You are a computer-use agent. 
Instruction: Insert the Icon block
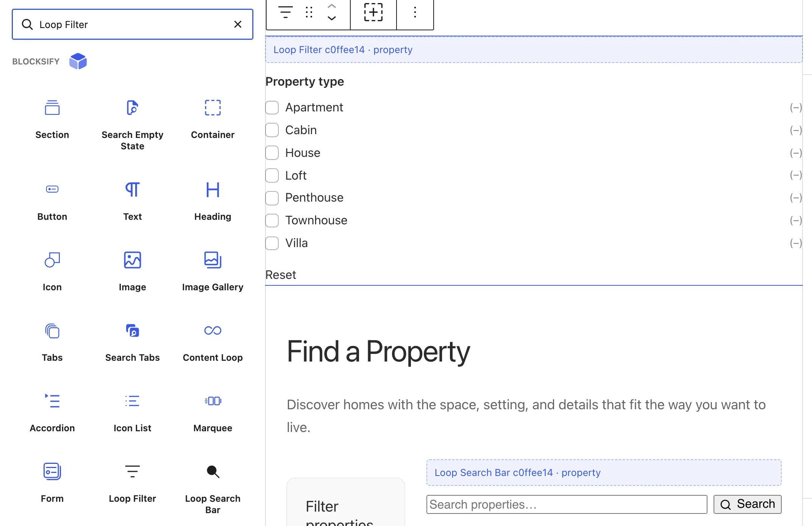click(x=52, y=271)
